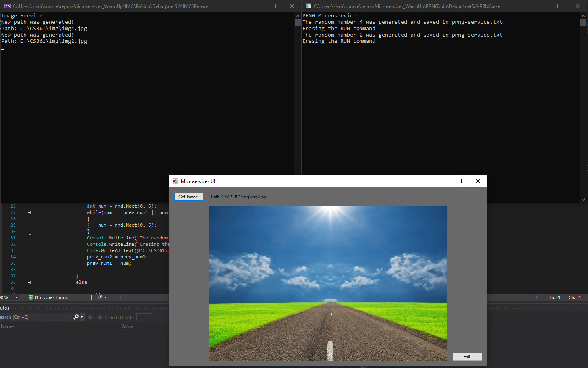This screenshot has width=588, height=368.
Task: Open the code cleanup options dropdown arrow
Action: (x=105, y=297)
